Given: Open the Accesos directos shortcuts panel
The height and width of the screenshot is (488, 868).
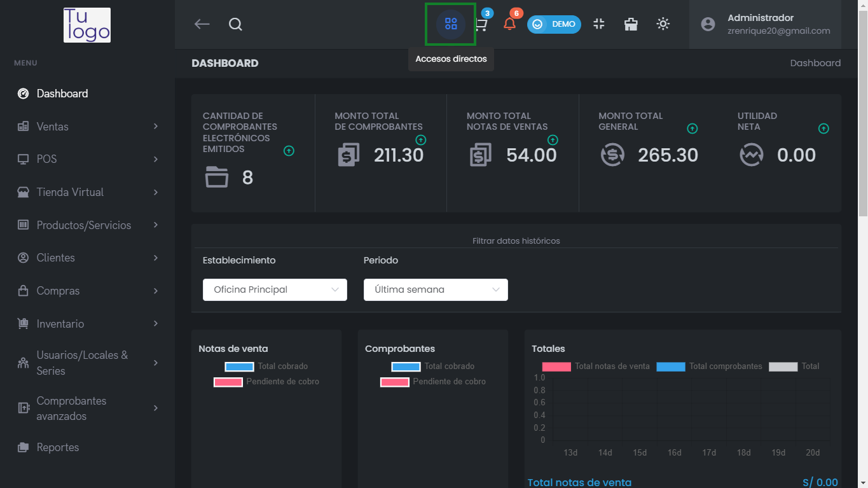Looking at the screenshot, I should pyautogui.click(x=450, y=24).
